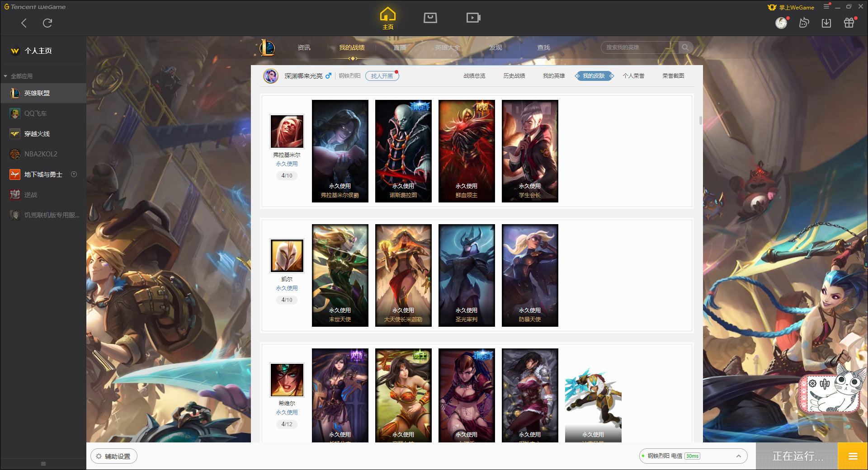The height and width of the screenshot is (470, 868).
Task: Open the 鲜血领主 skin card
Action: 467,151
